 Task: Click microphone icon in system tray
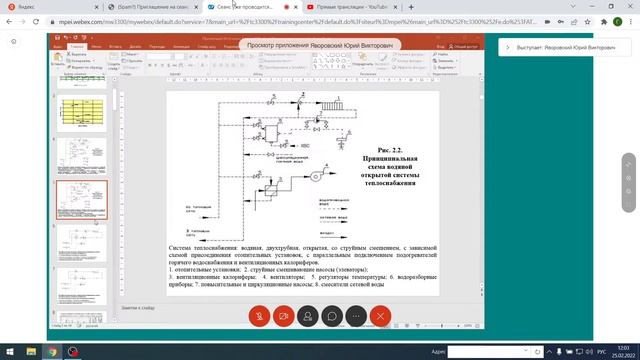pyautogui.click(x=559, y=351)
